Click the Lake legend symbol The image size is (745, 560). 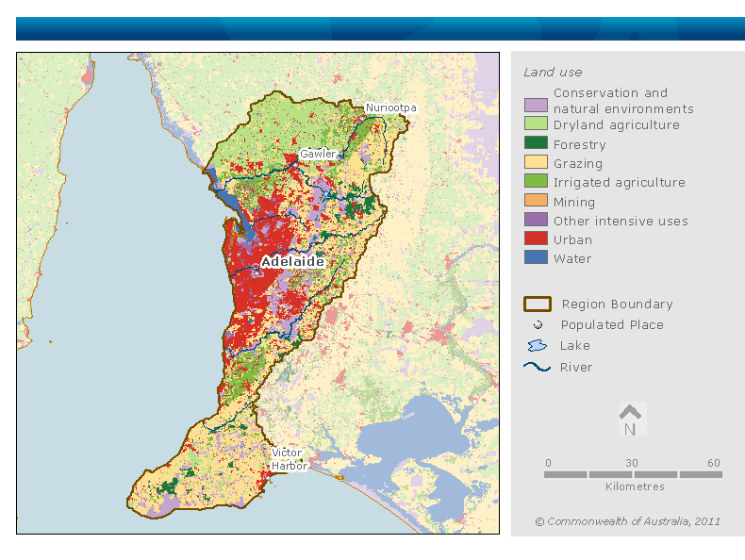click(538, 345)
